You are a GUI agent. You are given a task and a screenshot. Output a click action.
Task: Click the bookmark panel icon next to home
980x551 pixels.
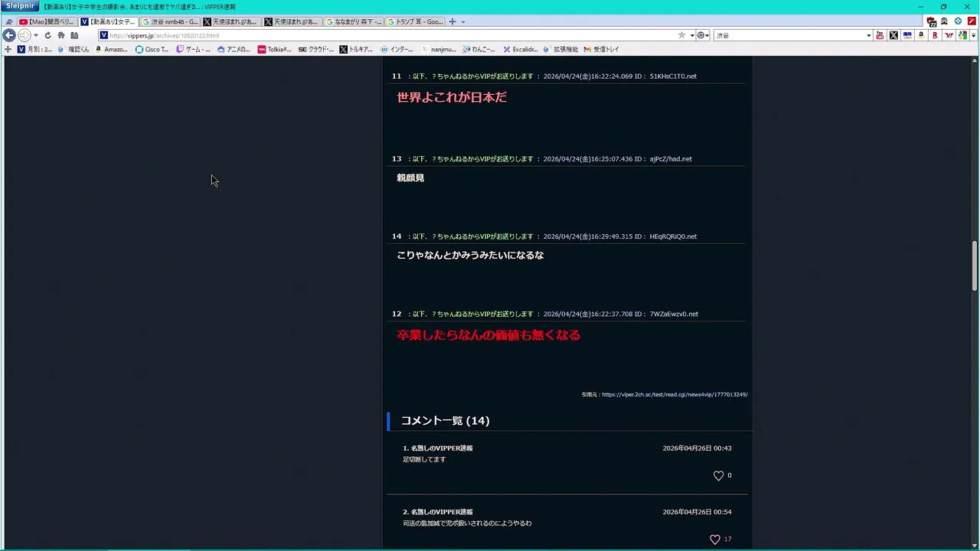pos(74,35)
